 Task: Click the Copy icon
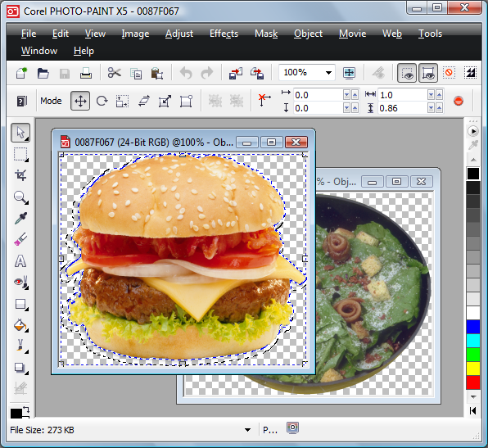[136, 74]
